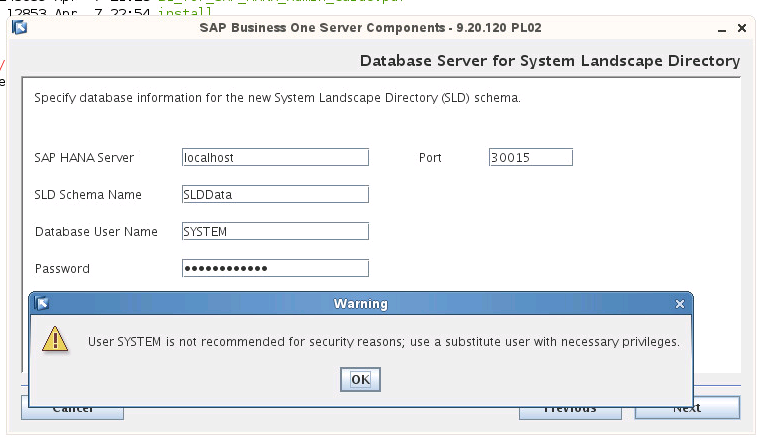Go back using the Previous button
Viewport: 761px width, 445px height.
[x=570, y=413]
